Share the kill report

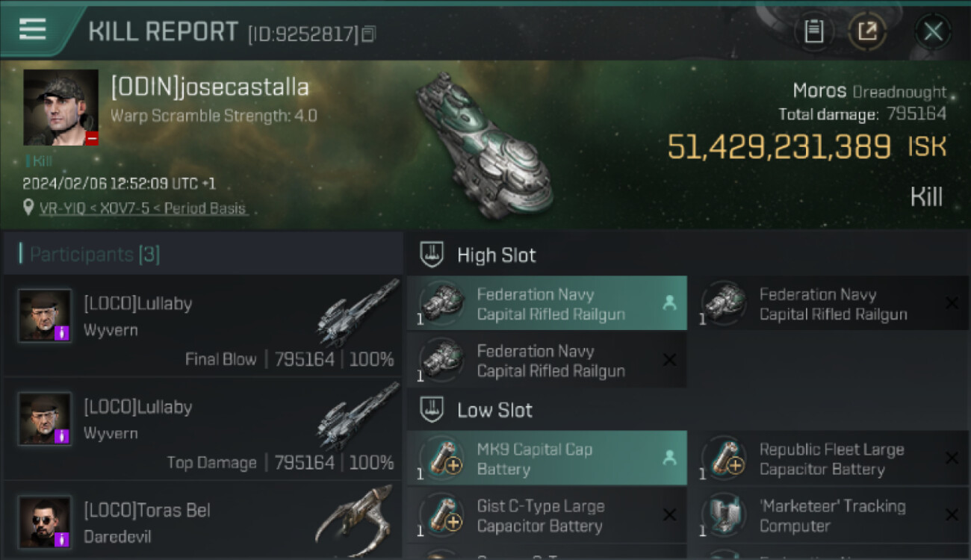click(x=867, y=31)
